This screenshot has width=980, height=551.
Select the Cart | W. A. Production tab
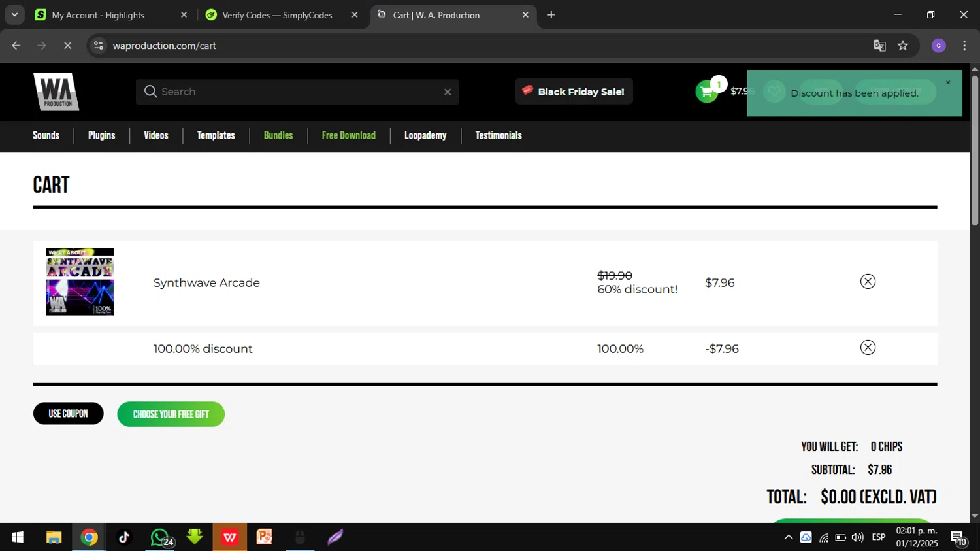[436, 15]
